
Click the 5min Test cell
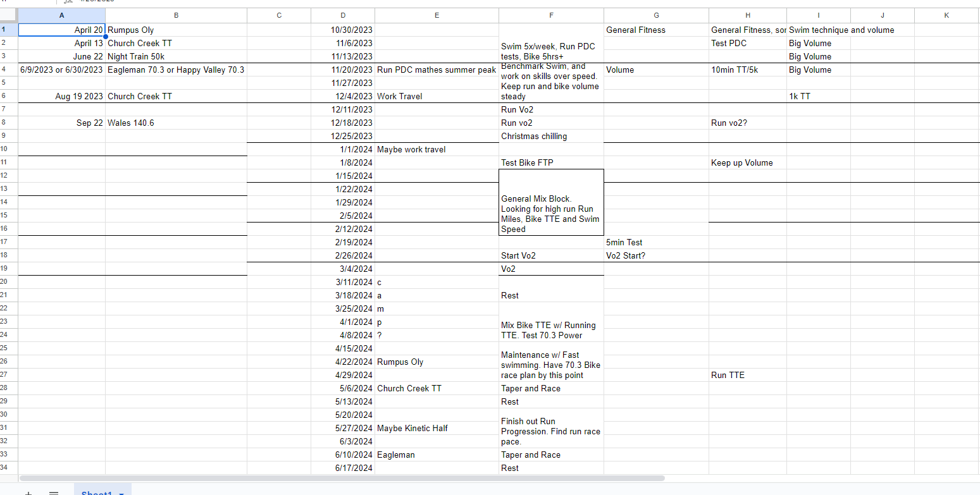pyautogui.click(x=656, y=242)
